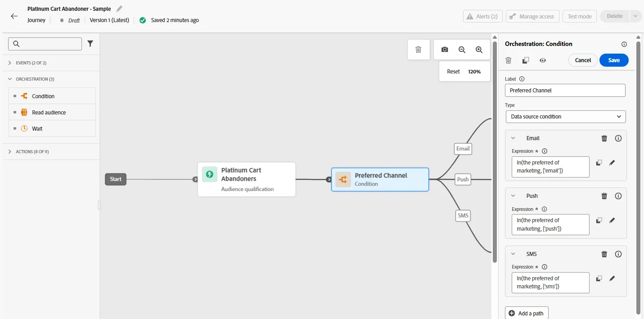Delete the Push path
This screenshot has height=319, width=644.
point(604,196)
